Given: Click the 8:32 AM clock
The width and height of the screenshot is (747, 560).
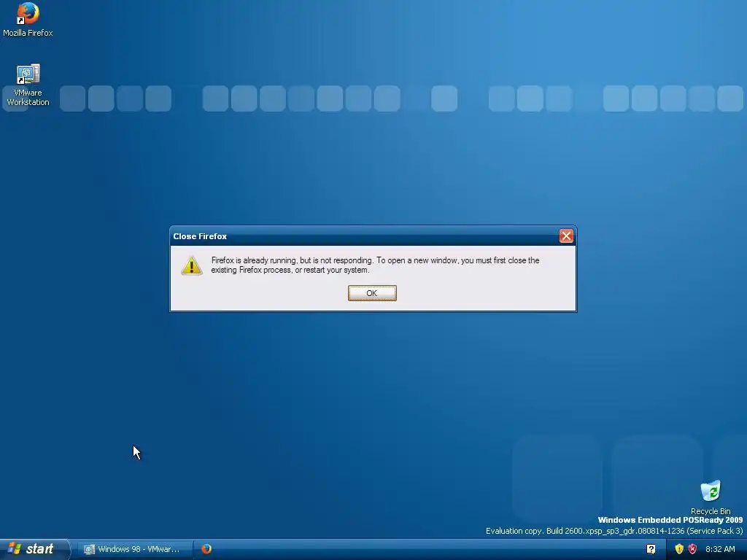Looking at the screenshot, I should pyautogui.click(x=720, y=549).
